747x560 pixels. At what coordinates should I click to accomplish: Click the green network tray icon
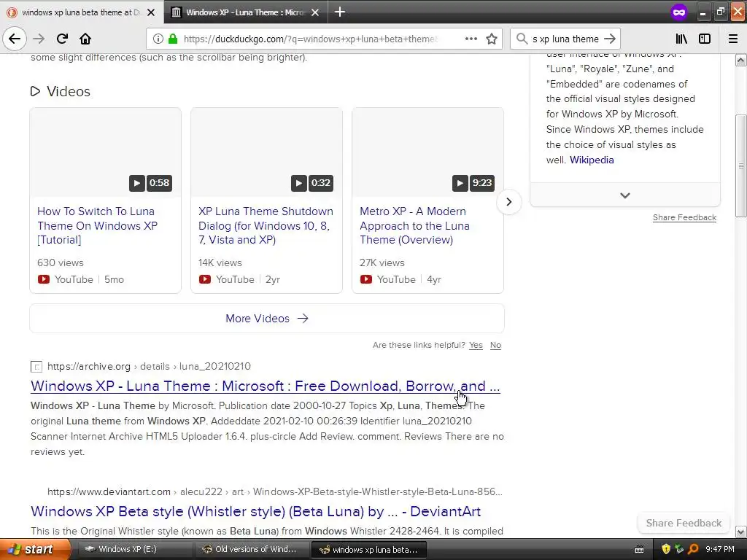pyautogui.click(x=680, y=549)
